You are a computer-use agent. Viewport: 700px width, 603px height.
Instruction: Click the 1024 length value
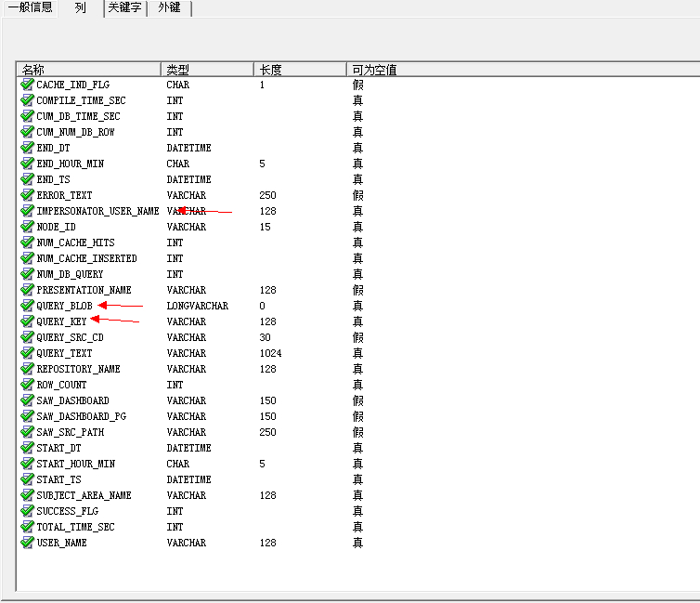270,353
